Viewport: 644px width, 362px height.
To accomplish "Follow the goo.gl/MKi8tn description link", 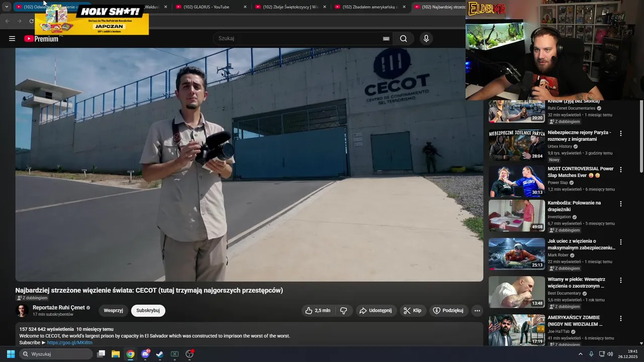I will tap(69, 342).
